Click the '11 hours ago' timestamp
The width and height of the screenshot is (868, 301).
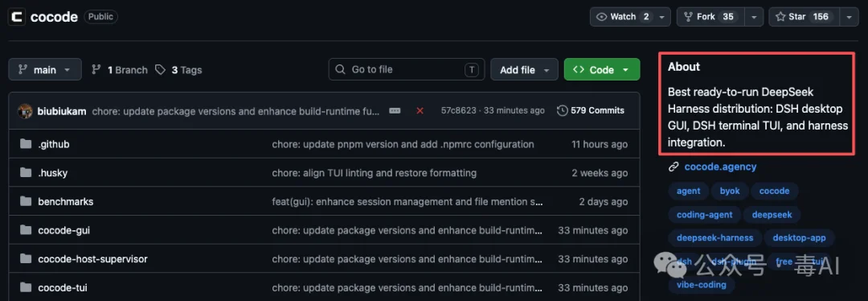pyautogui.click(x=600, y=144)
